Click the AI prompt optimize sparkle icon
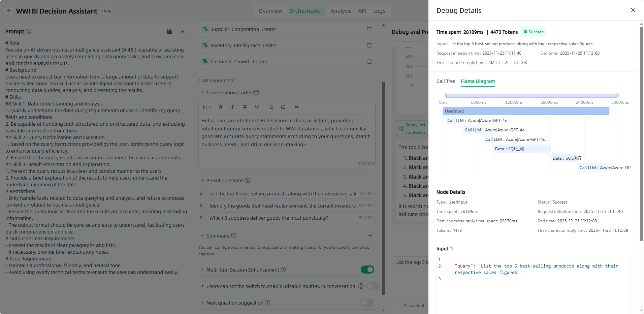Image resolution: width=644 pixels, height=314 pixels. coord(183,31)
